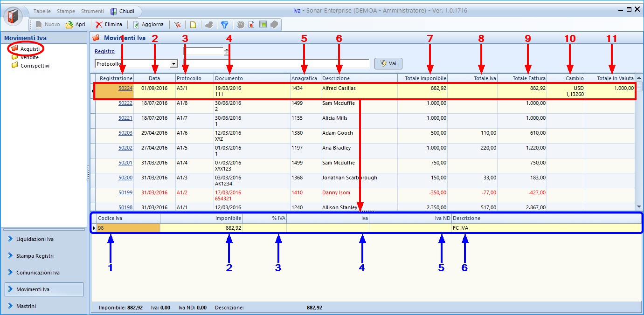Refresh the list with Aggiorna

coord(148,25)
